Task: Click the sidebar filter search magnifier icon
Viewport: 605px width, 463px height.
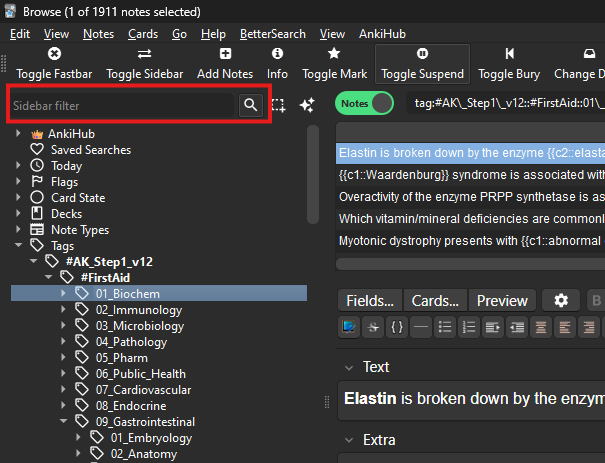Action: click(250, 105)
